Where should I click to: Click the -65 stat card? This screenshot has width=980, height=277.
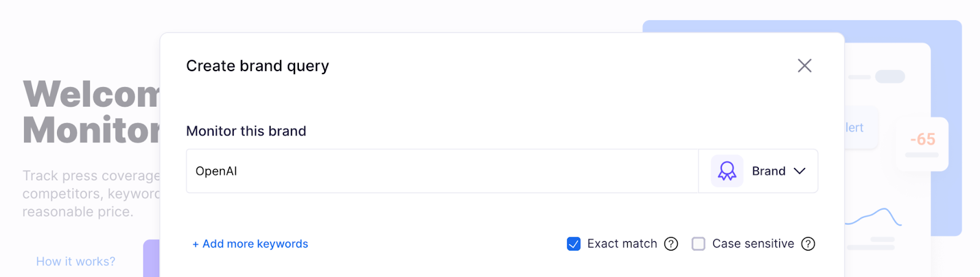click(x=922, y=143)
